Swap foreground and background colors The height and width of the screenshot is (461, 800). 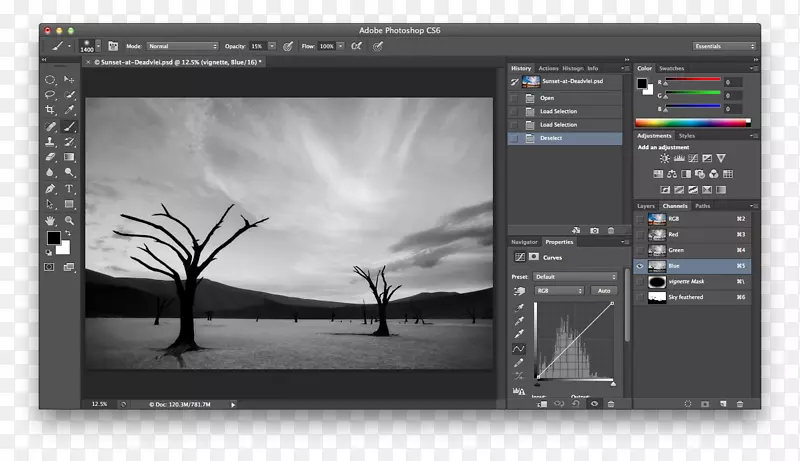point(68,233)
